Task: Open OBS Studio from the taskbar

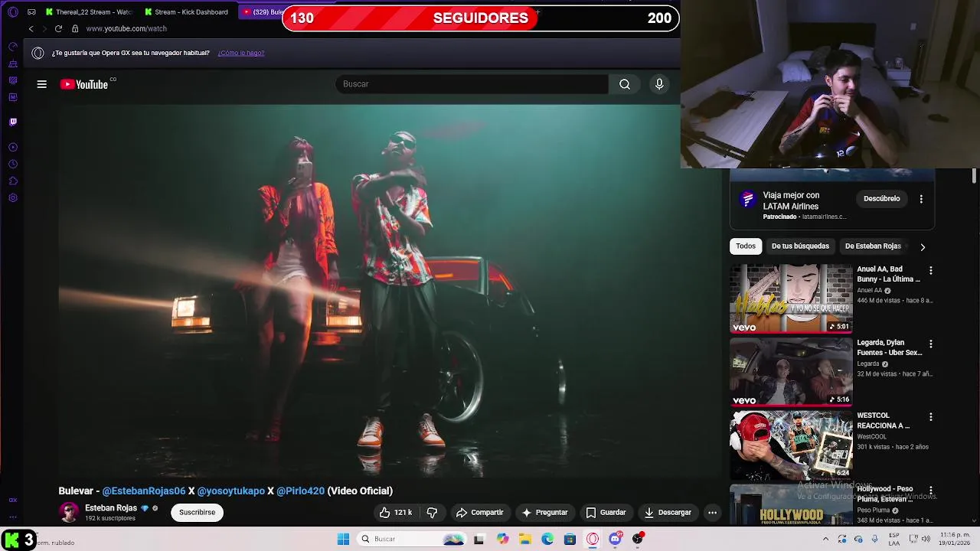Action: point(638,539)
